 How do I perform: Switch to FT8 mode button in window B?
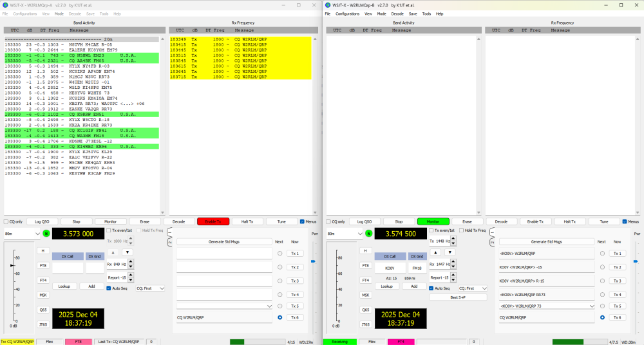(x=366, y=266)
